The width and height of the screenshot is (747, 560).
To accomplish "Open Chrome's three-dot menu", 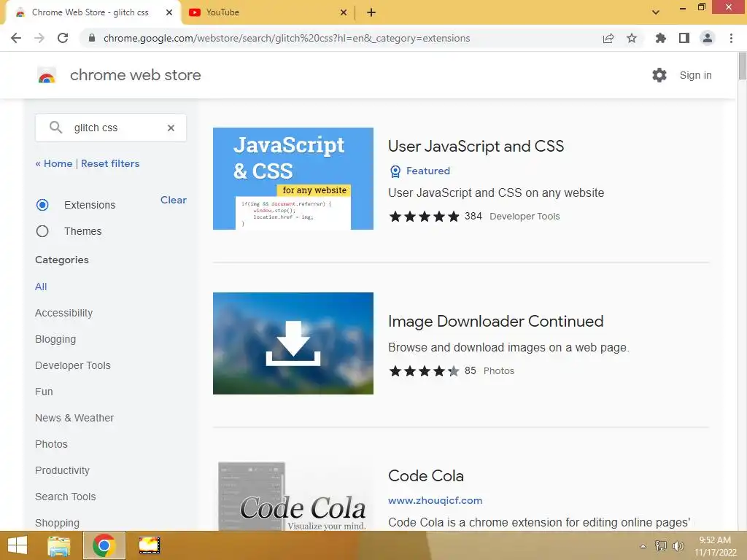I will pyautogui.click(x=731, y=38).
